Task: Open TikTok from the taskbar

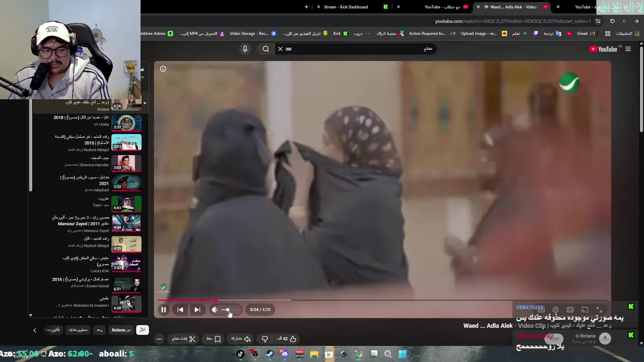Action: click(240, 354)
